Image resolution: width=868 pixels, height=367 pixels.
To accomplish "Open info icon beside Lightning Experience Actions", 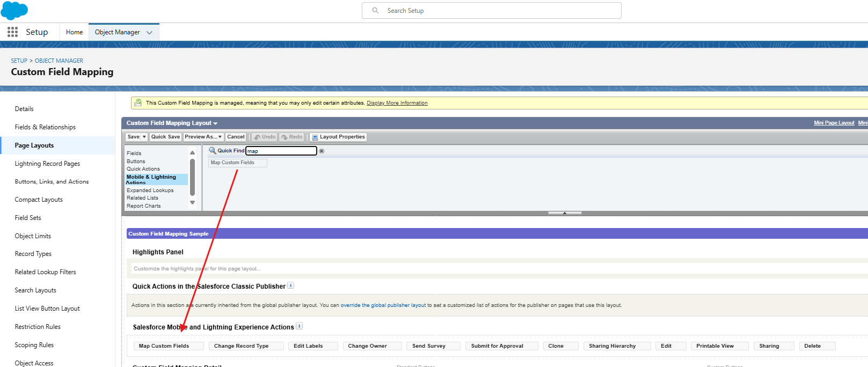I will coord(299,326).
